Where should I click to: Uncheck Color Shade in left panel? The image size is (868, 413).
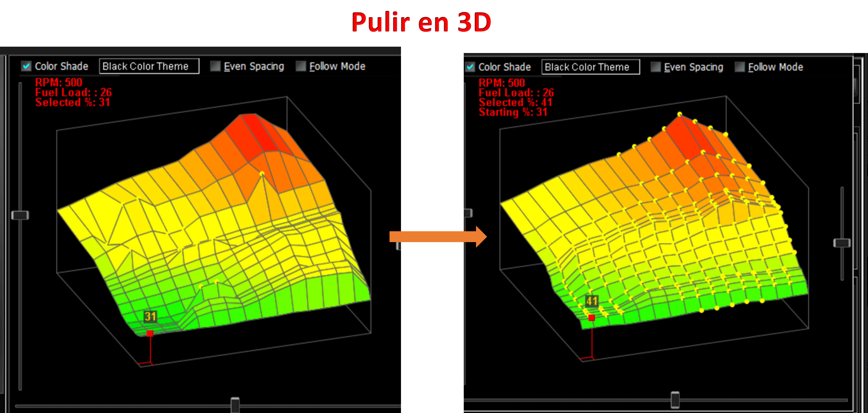pyautogui.click(x=26, y=66)
